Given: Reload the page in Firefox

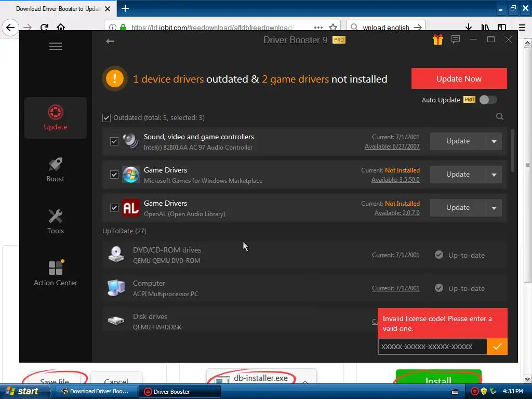Looking at the screenshot, I should coord(45,28).
